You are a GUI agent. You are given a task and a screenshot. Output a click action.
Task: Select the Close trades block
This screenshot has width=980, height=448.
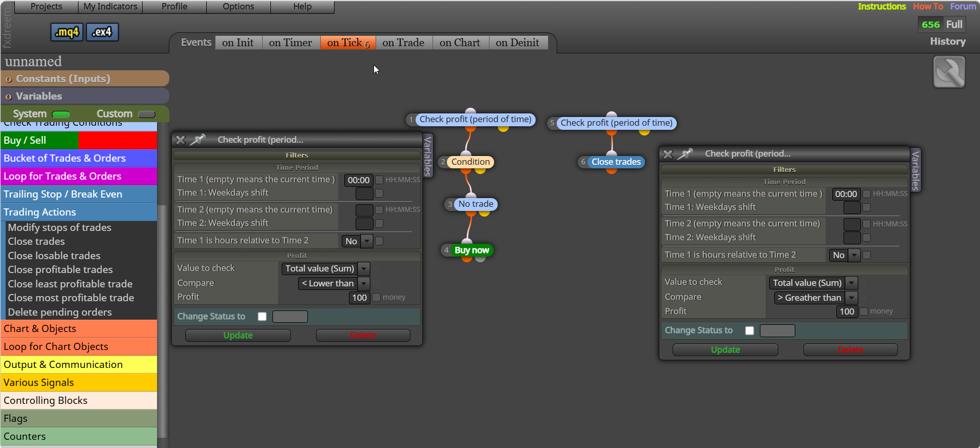(x=616, y=162)
